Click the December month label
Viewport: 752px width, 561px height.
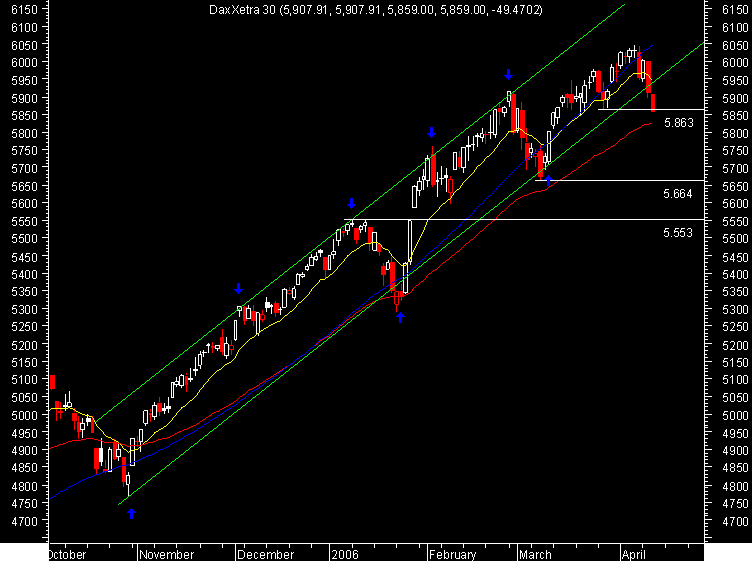[265, 554]
